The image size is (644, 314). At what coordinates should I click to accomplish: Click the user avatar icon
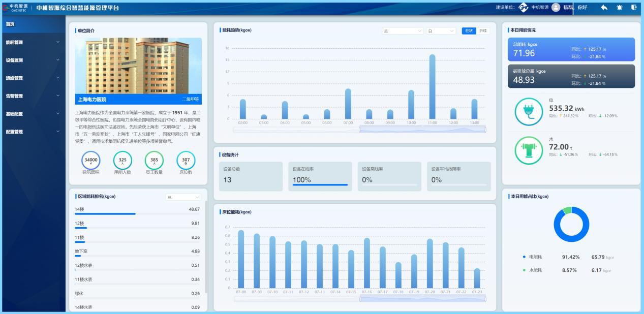[x=556, y=8]
